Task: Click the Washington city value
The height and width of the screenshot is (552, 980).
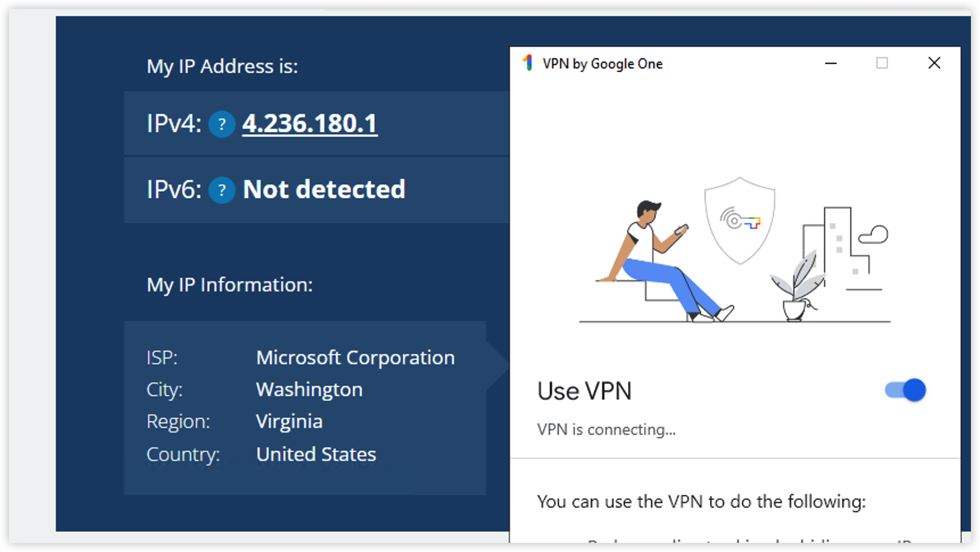Action: 309,390
